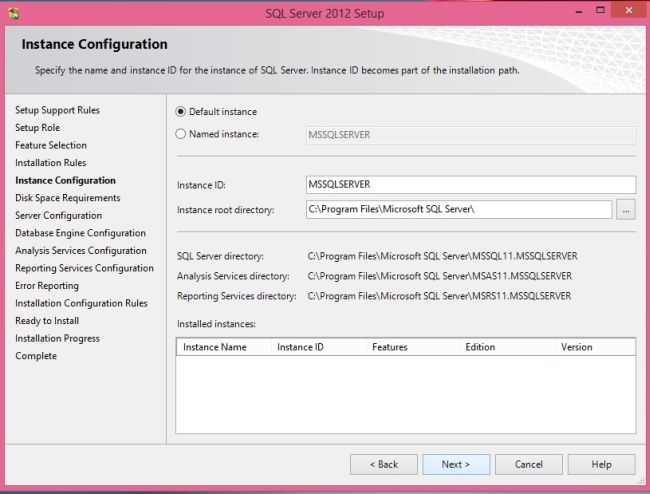Sort by Instance Name column header
The height and width of the screenshot is (494, 650).
point(224,347)
